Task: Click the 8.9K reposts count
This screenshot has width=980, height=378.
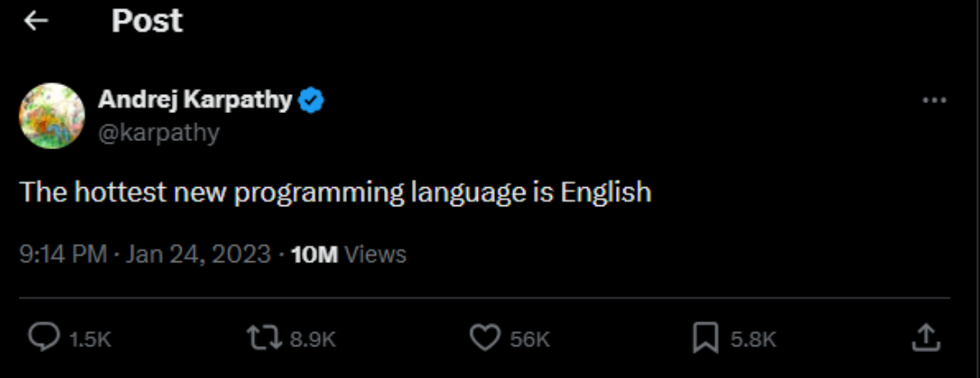Action: tap(313, 339)
